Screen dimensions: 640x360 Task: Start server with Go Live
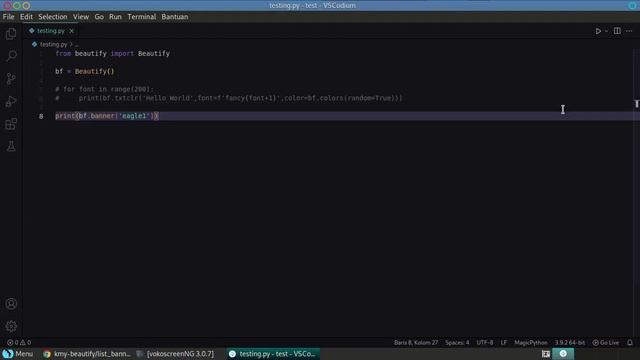click(606, 343)
